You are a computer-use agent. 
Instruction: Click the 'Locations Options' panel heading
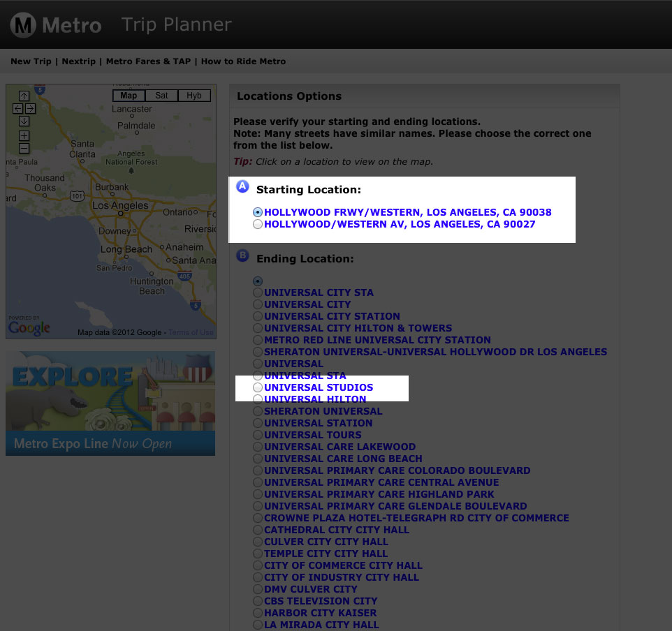(289, 96)
